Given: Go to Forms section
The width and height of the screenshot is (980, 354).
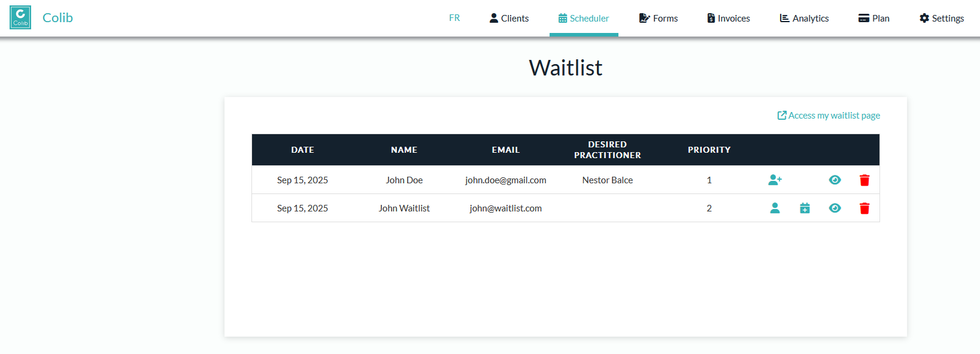Looking at the screenshot, I should pyautogui.click(x=659, y=18).
